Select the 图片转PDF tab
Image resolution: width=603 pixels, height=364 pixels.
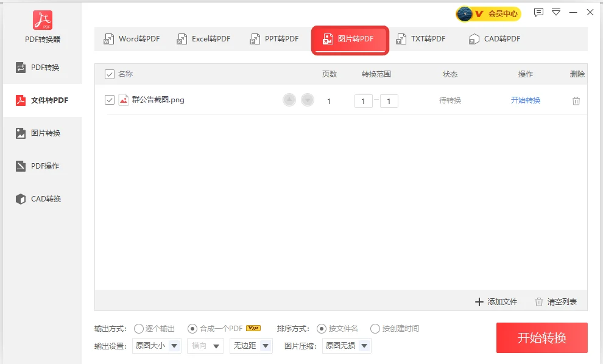pos(350,40)
